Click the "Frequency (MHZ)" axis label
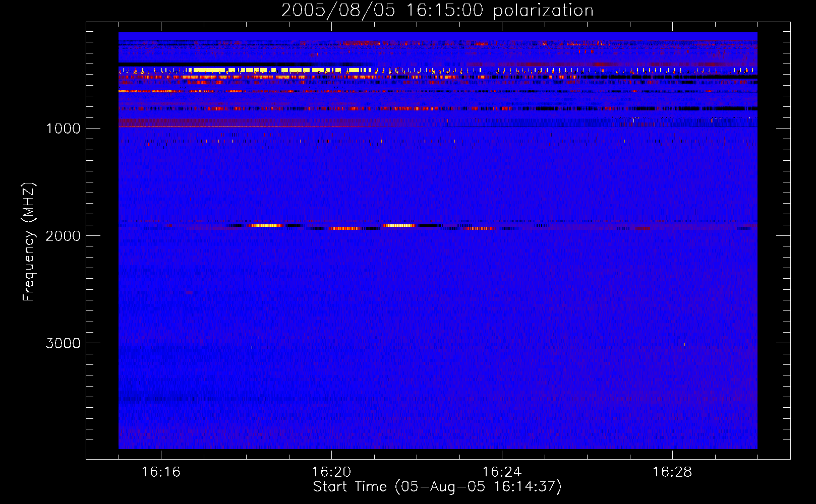 pyautogui.click(x=29, y=242)
